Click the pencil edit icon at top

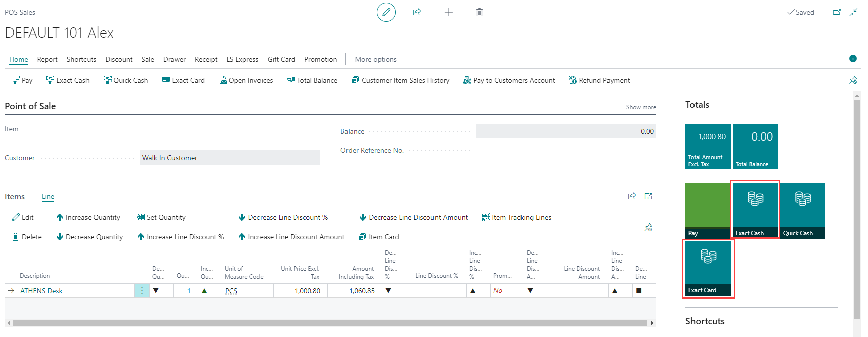(386, 12)
